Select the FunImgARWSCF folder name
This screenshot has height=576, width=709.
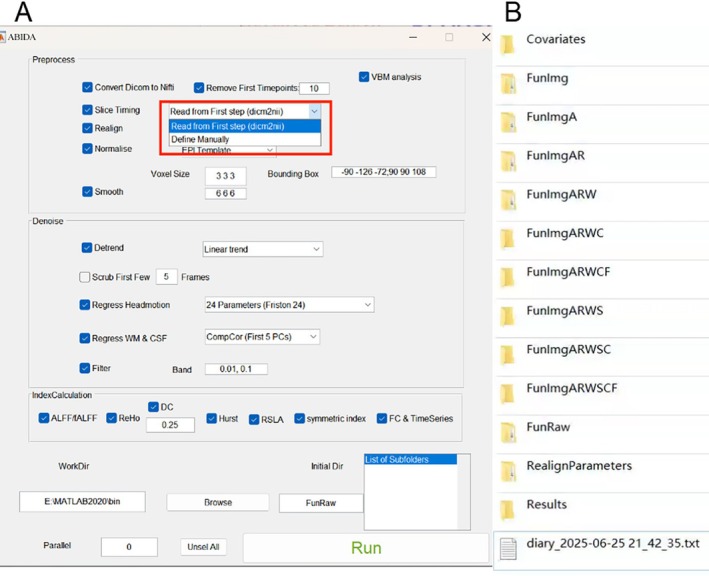pos(572,388)
